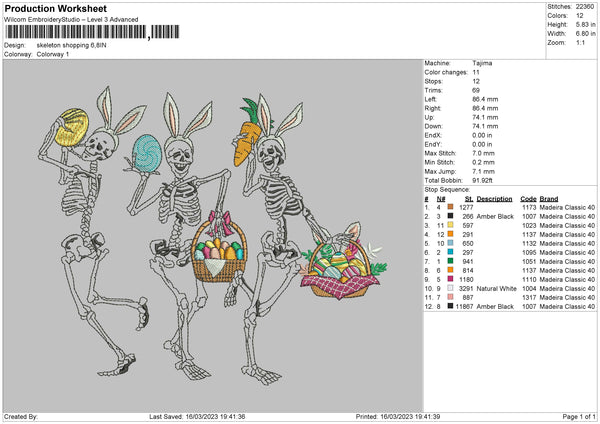This screenshot has height=424, width=600.
Task: Click the EndX value 0.00 in
Action: point(482,135)
